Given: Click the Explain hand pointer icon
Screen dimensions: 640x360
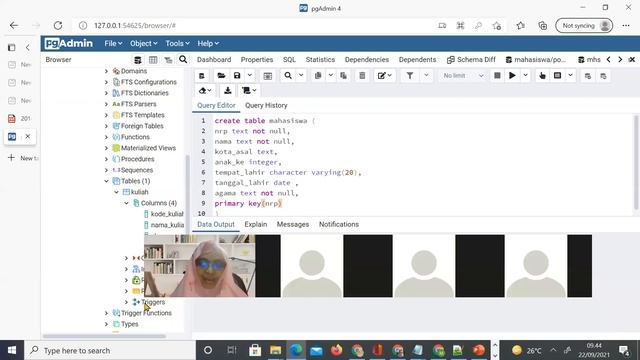Looking at the screenshot, I should (542, 76).
